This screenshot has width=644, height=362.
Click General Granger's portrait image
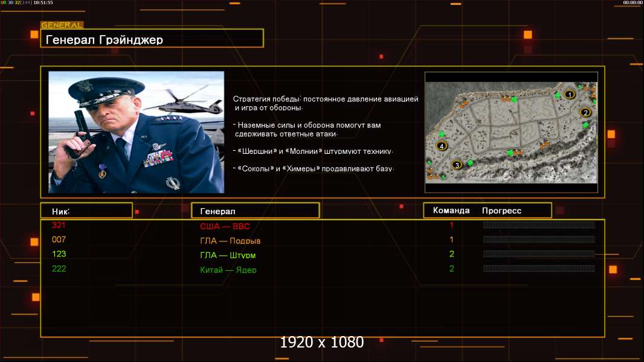coord(136,132)
